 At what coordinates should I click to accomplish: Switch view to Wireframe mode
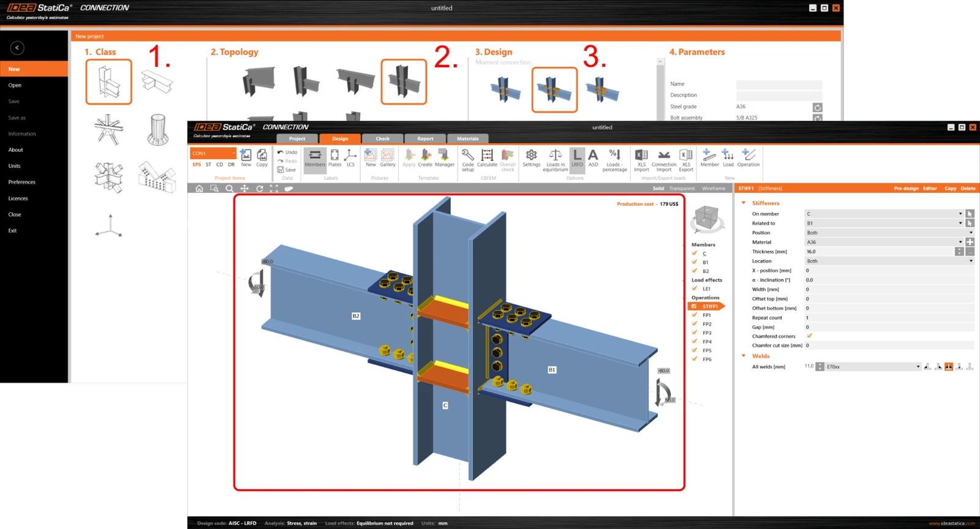[x=714, y=189]
